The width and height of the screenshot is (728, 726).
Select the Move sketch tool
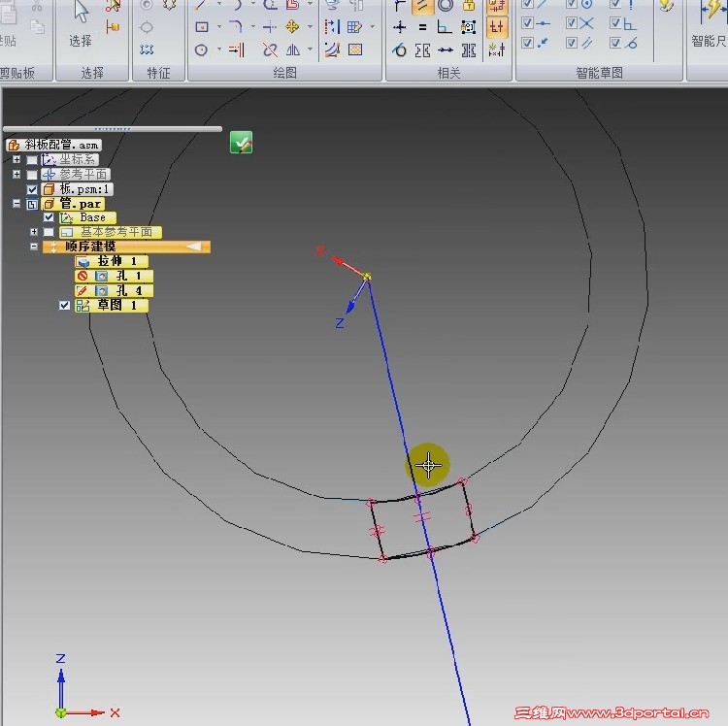tap(292, 27)
